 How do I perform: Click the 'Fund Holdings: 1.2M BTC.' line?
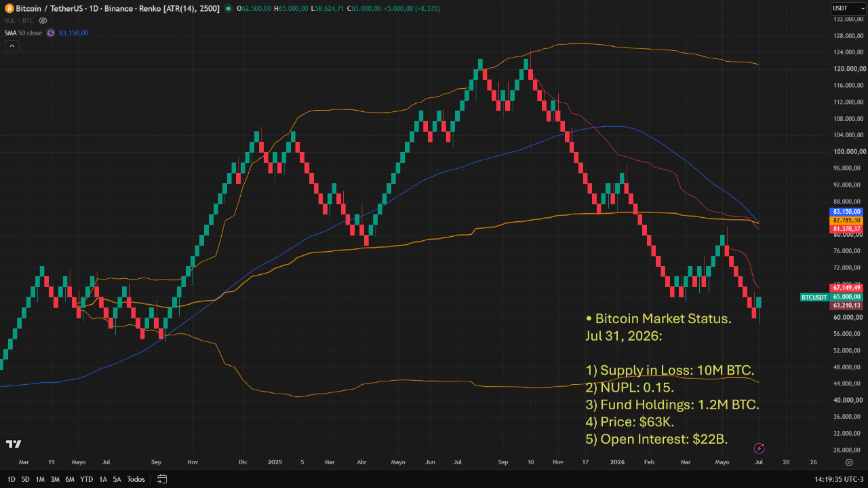(673, 405)
